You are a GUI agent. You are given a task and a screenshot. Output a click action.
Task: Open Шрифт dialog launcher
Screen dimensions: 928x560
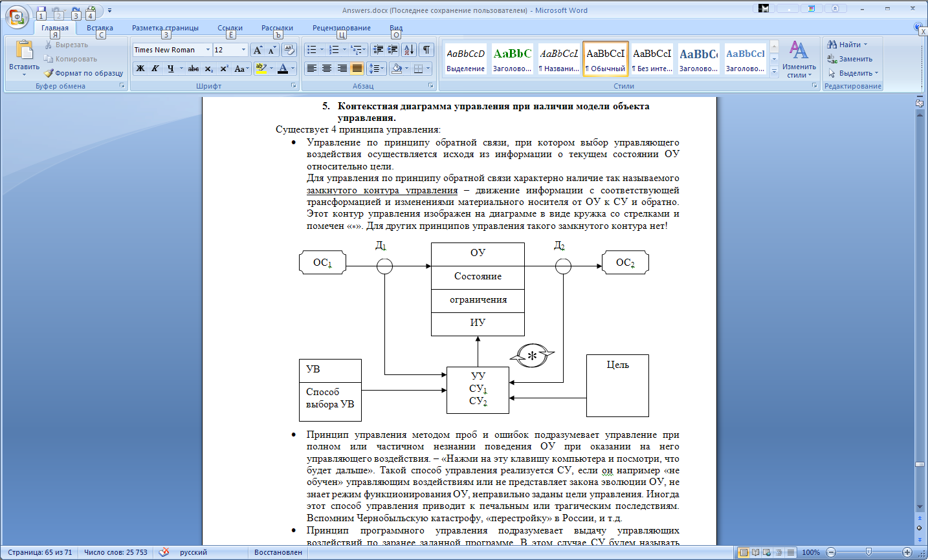(294, 85)
